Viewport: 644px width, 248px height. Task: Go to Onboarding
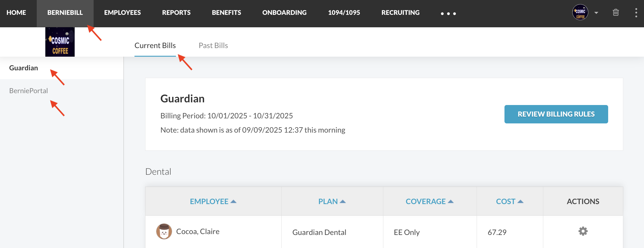284,12
